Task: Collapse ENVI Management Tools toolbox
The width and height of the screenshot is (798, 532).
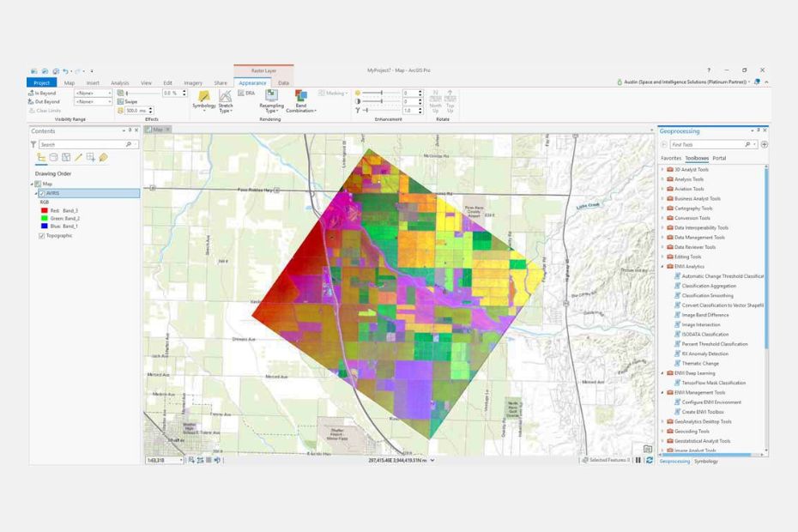Action: pyautogui.click(x=662, y=392)
